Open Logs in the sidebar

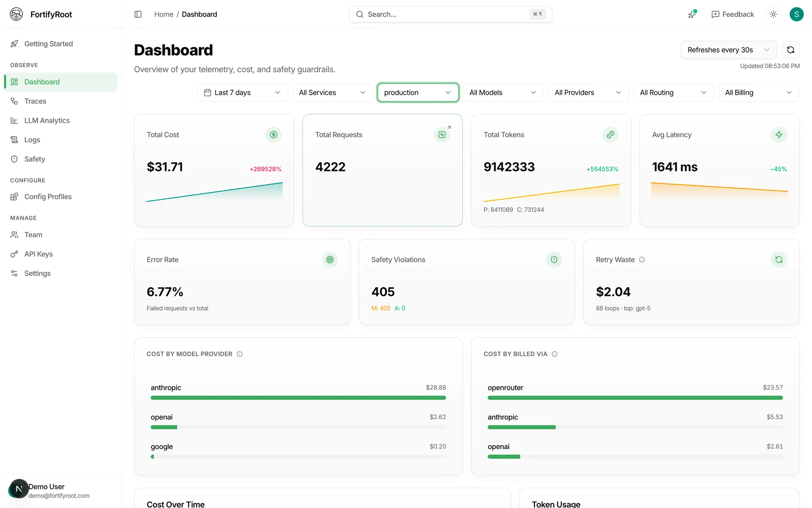coord(61,140)
